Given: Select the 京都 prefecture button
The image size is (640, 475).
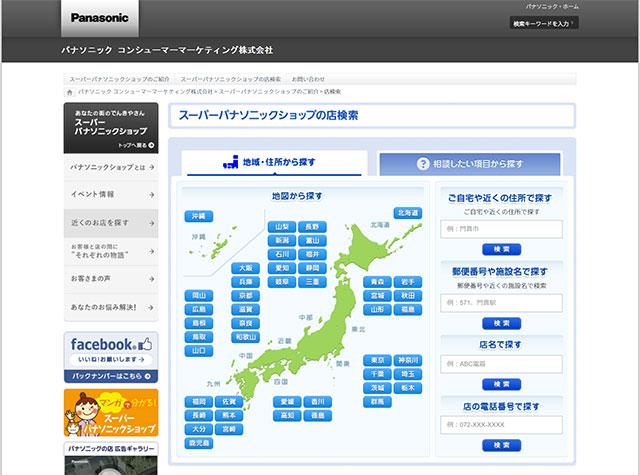Looking at the screenshot, I should point(245,296).
